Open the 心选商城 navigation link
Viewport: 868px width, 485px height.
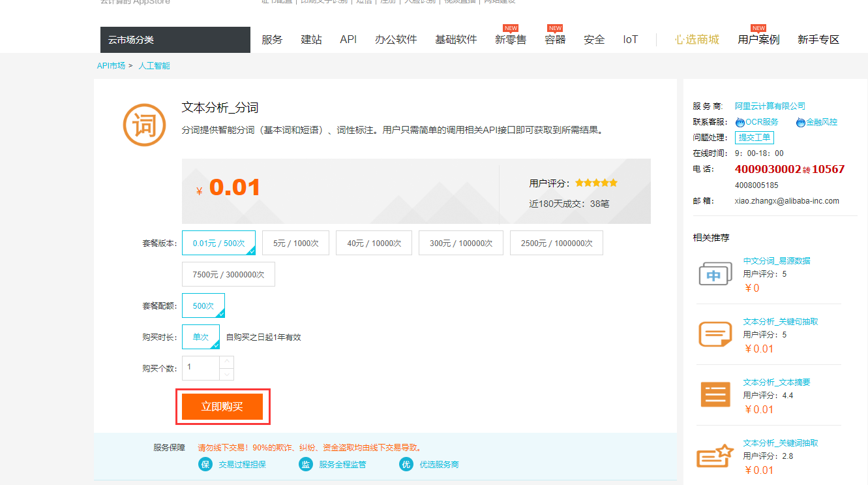coord(697,40)
